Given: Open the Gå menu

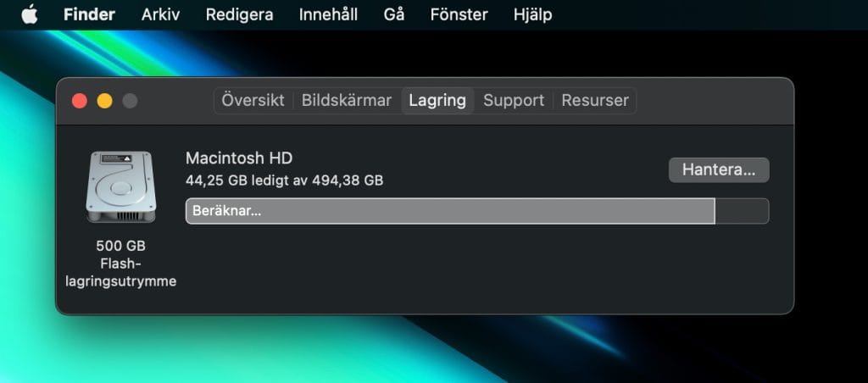Looking at the screenshot, I should 393,14.
